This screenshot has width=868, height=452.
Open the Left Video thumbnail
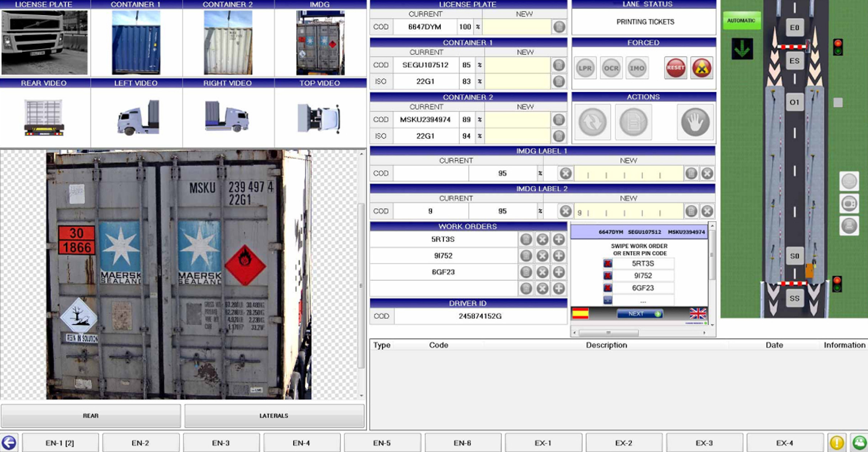click(x=138, y=118)
